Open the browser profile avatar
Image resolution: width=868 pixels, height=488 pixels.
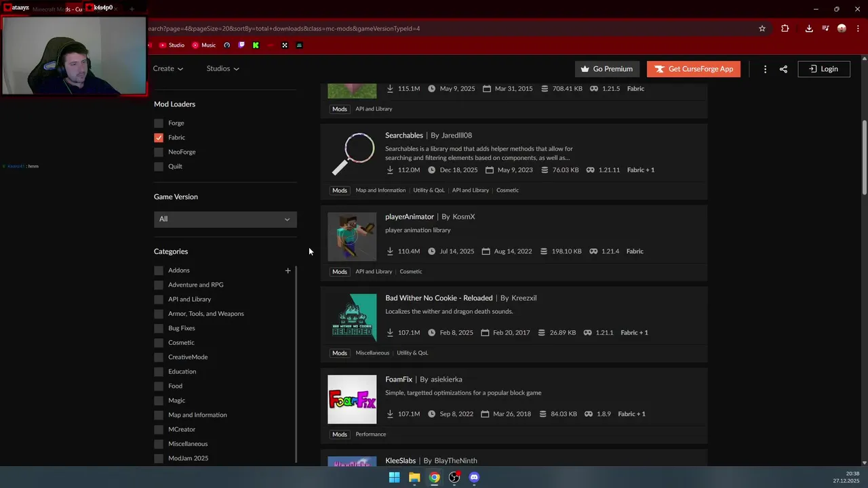pos(842,28)
